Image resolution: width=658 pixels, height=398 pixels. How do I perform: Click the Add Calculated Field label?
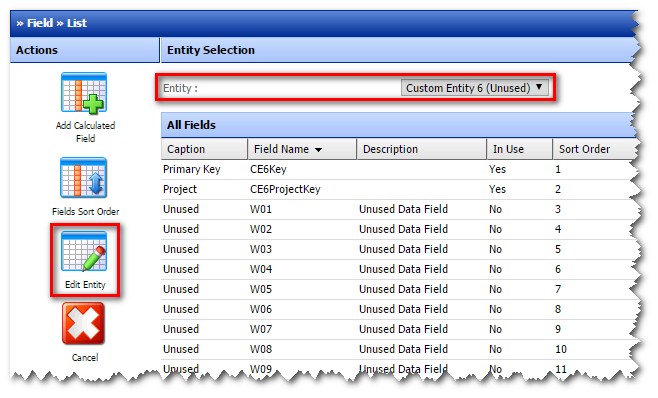(x=85, y=132)
